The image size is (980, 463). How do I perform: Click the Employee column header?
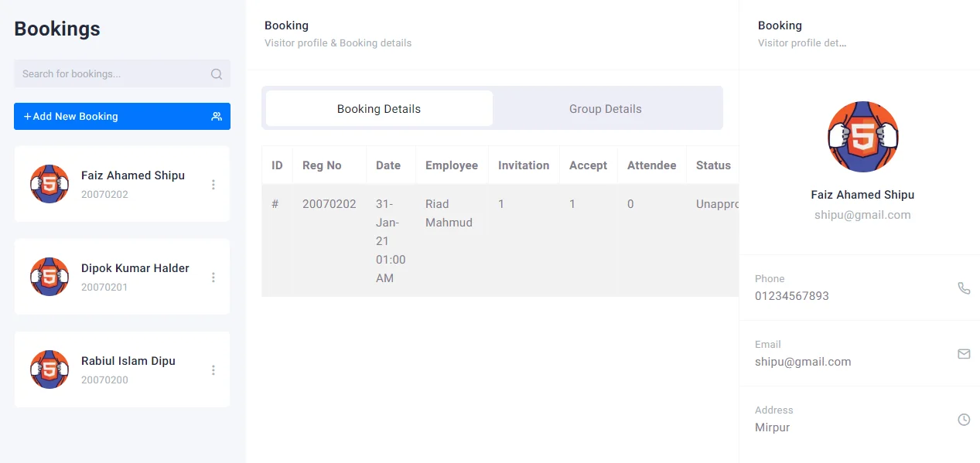(451, 165)
